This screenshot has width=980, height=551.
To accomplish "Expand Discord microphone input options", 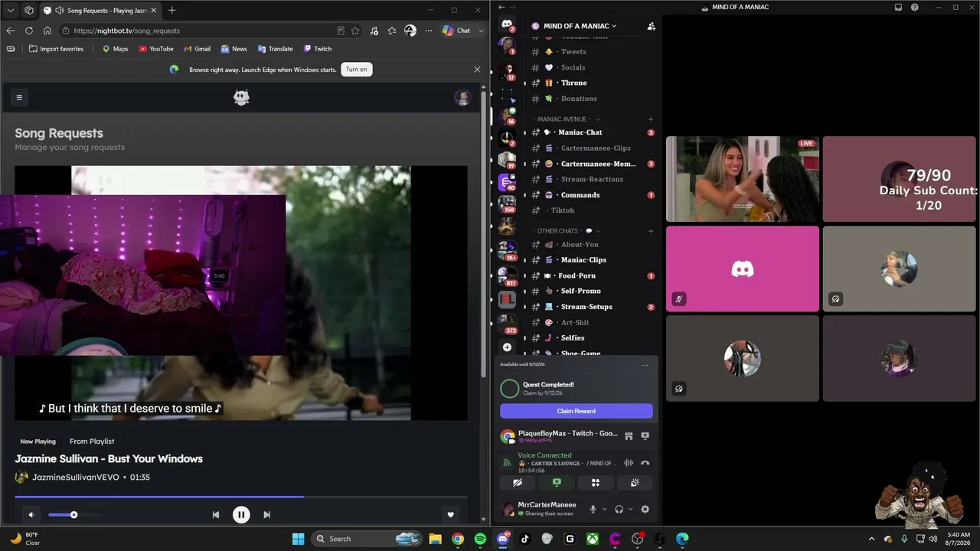I will click(604, 510).
